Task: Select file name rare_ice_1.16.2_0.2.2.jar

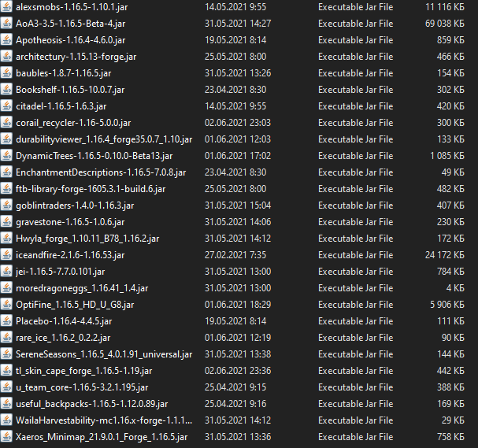Action: pos(63,338)
